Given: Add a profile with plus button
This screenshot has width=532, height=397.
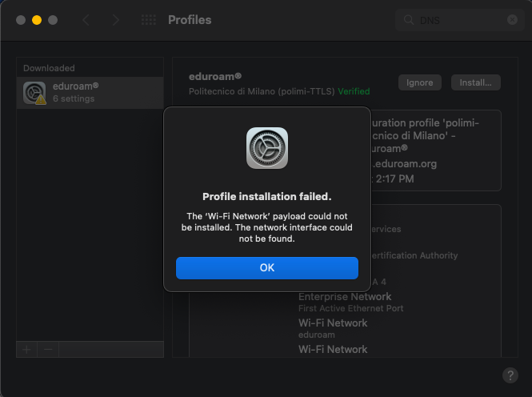Looking at the screenshot, I should click(x=26, y=350).
